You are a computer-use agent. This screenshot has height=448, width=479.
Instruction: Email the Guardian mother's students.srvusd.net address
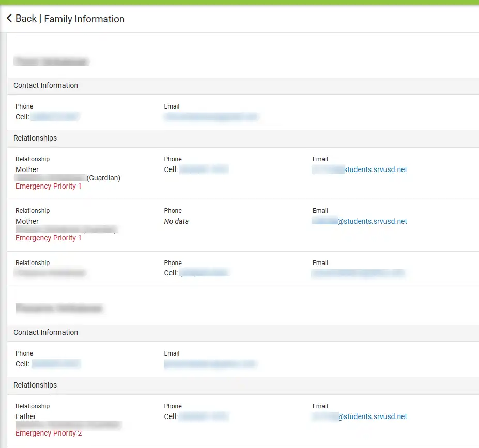(x=360, y=169)
